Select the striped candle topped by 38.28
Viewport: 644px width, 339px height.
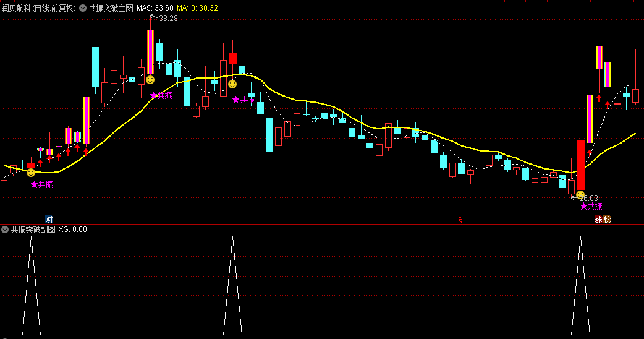150,51
